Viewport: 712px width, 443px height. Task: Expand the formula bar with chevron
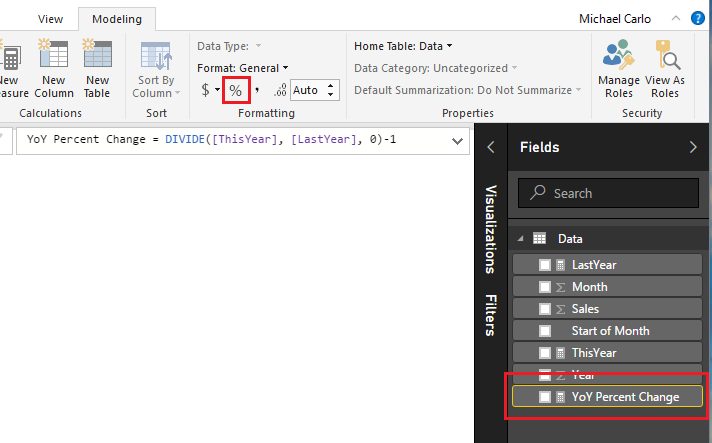(x=457, y=141)
